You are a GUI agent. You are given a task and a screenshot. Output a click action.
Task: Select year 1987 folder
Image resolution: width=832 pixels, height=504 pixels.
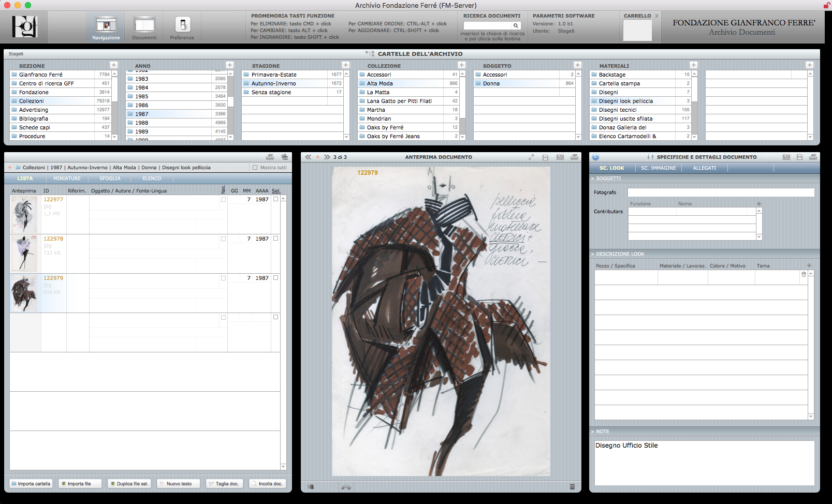[177, 114]
